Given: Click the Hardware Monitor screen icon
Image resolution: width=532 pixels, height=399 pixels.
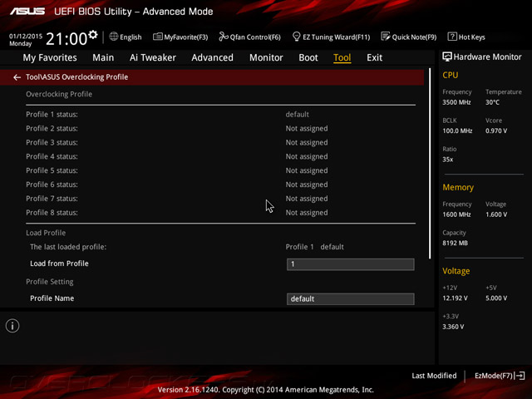Looking at the screenshot, I should coord(447,57).
